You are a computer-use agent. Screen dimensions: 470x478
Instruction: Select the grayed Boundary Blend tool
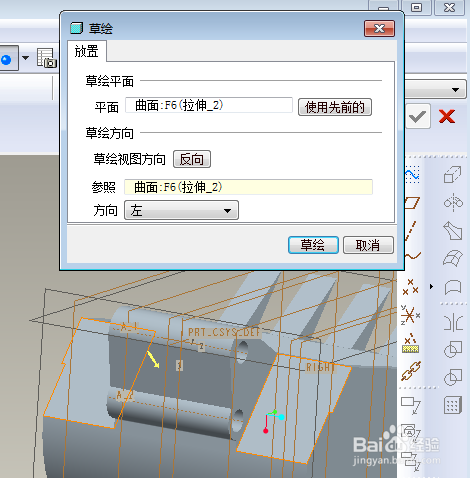[453, 258]
